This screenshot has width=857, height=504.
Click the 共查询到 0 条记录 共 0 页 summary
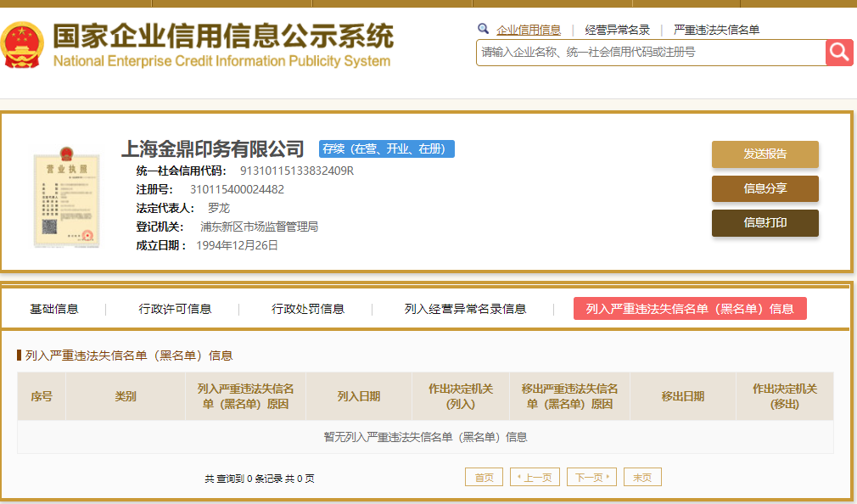260,479
